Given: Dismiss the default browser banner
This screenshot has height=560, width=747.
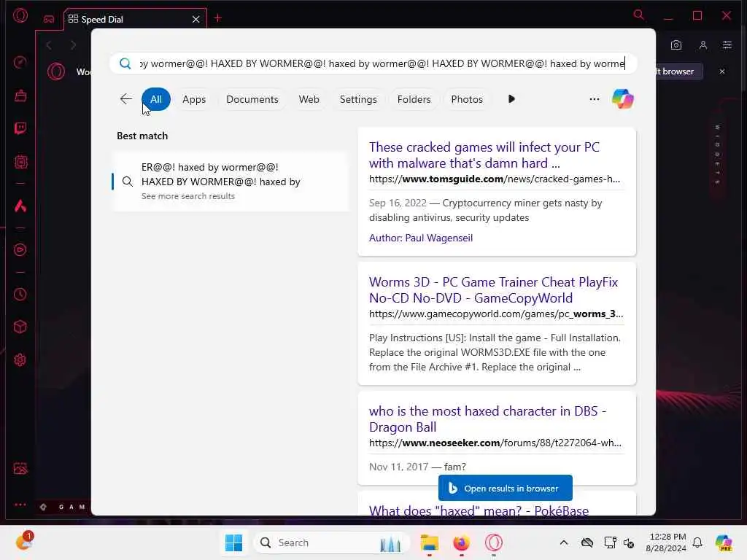Looking at the screenshot, I should [722, 71].
